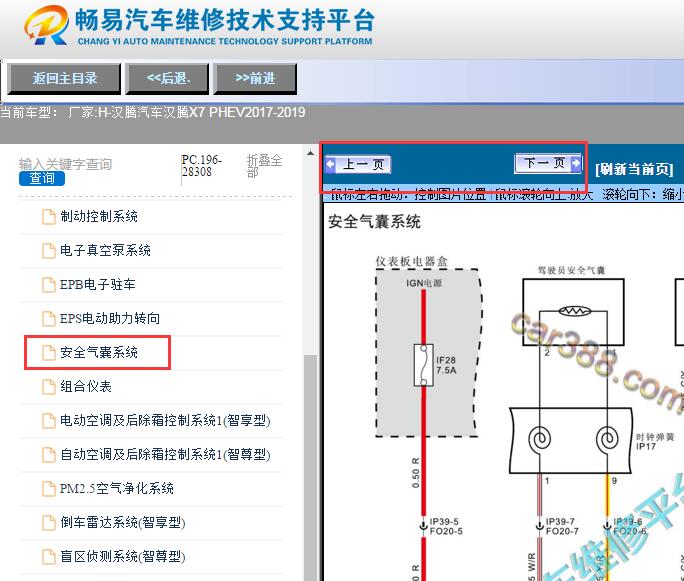Click the 驾驶员安全气囊 label in diagram
684x581 pixels.
[x=571, y=270]
